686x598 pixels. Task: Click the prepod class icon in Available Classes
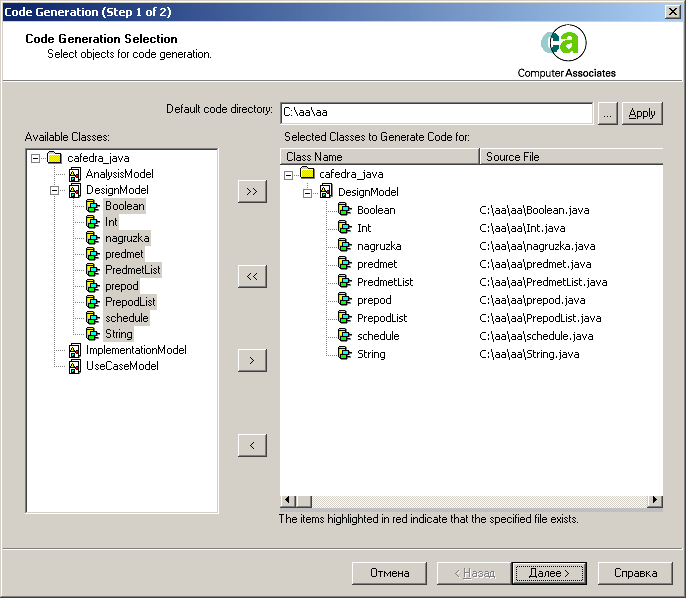(x=92, y=286)
